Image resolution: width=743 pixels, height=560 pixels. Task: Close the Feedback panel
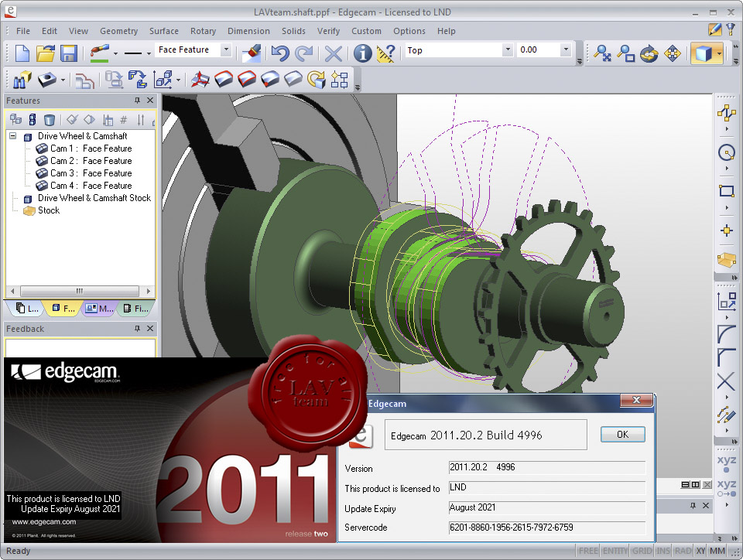(150, 328)
